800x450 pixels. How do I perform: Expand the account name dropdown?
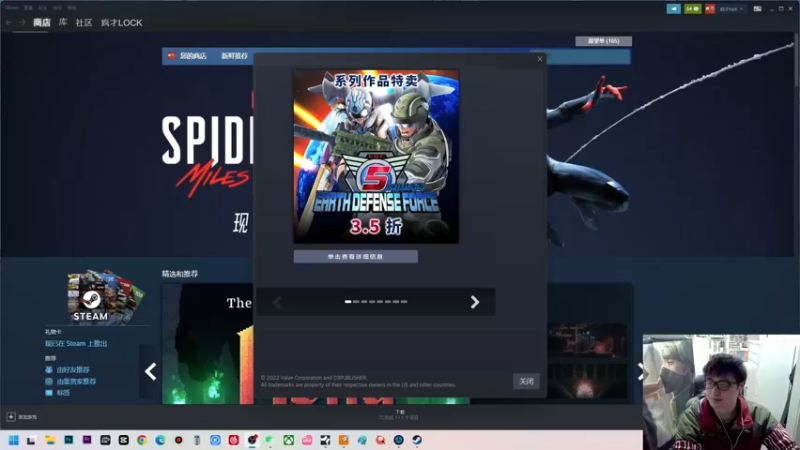pyautogui.click(x=731, y=9)
